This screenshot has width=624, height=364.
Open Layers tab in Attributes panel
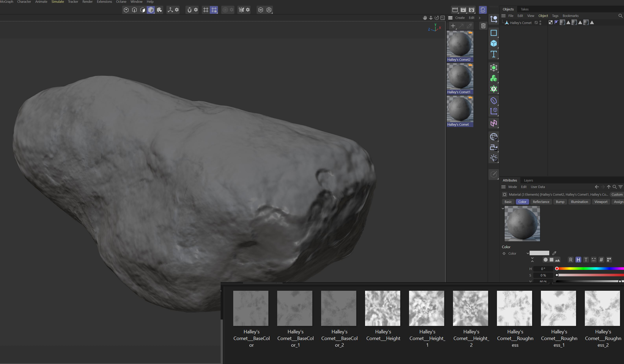[528, 181]
